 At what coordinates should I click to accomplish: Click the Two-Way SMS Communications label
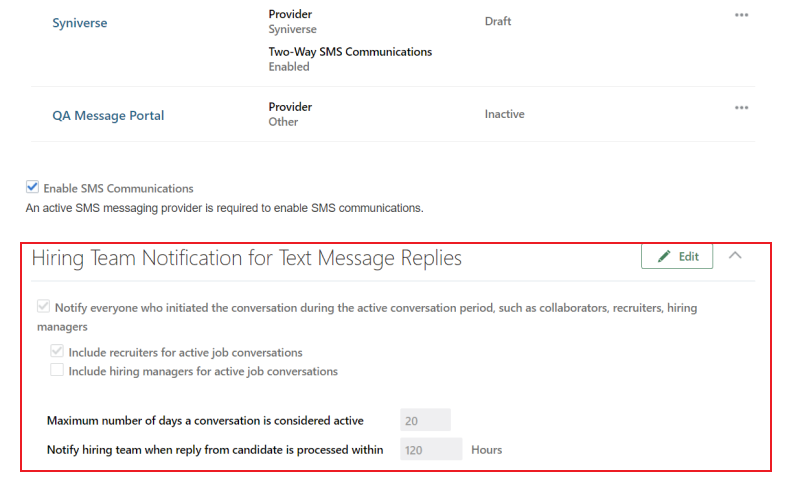(x=350, y=52)
